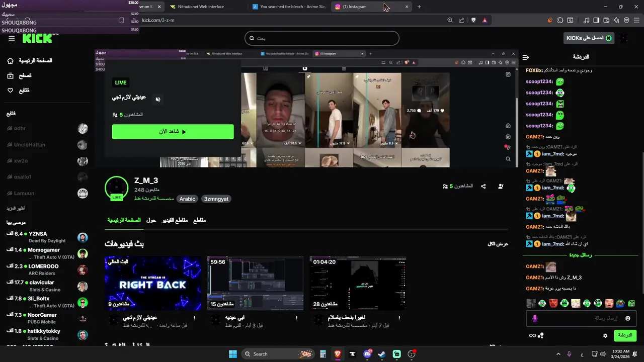The height and width of the screenshot is (362, 644).
Task: Click the 3zmngyat tag
Action: tap(216, 199)
